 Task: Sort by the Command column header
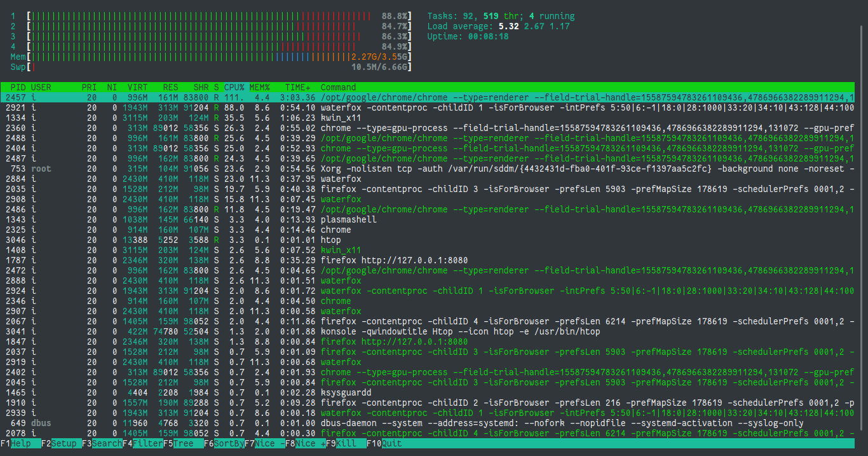click(338, 87)
